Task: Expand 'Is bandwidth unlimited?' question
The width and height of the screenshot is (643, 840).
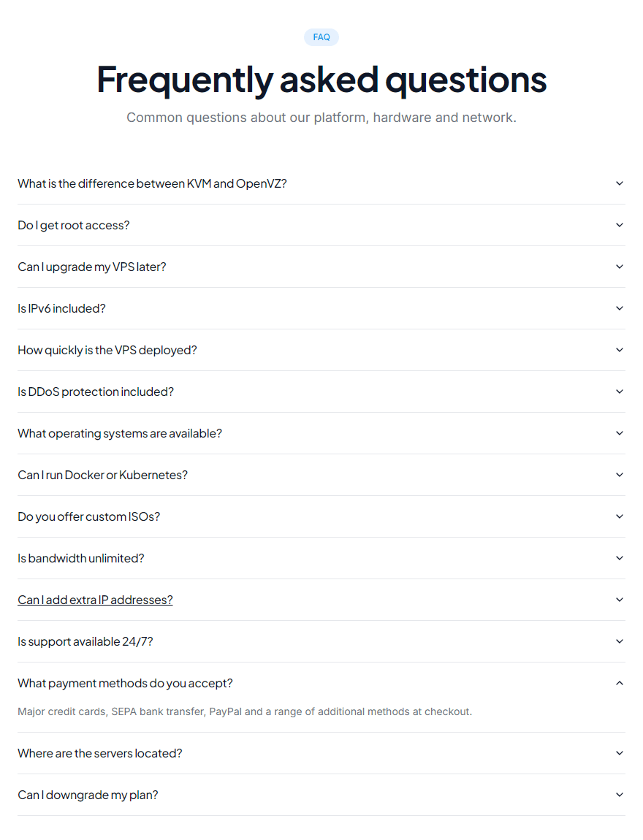Action: pyautogui.click(x=321, y=558)
